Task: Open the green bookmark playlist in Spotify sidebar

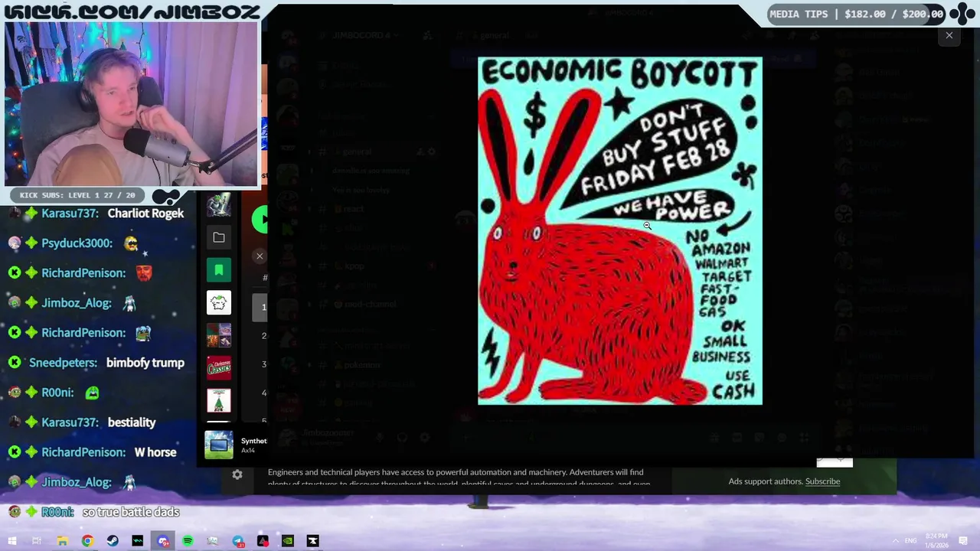Action: click(219, 270)
